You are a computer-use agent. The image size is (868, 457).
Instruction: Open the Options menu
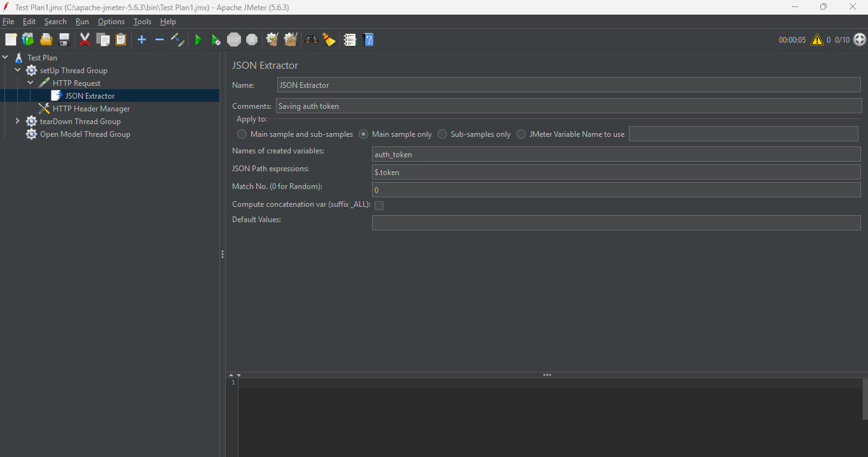coord(111,22)
